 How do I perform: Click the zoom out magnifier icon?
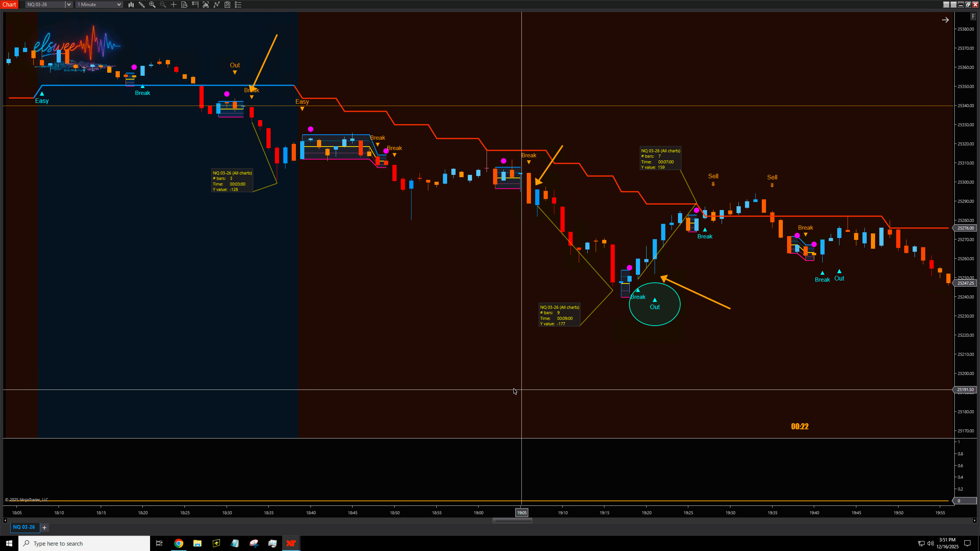(163, 5)
